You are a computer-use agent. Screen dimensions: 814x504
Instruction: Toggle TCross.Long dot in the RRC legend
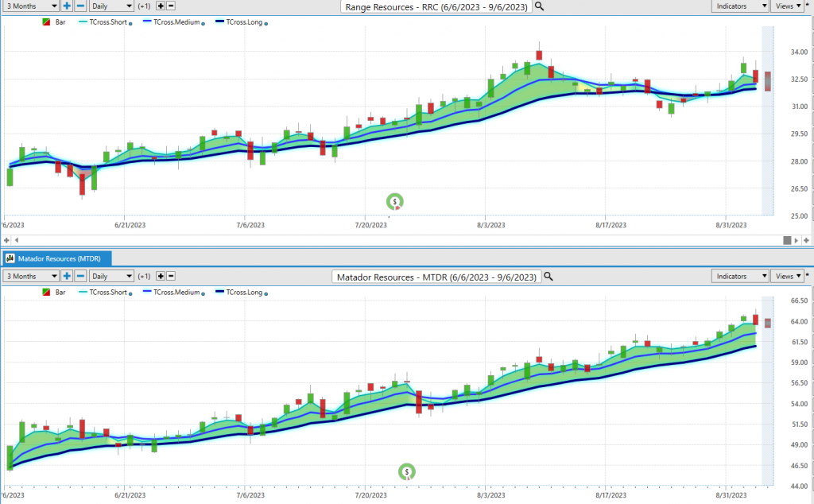[266, 24]
